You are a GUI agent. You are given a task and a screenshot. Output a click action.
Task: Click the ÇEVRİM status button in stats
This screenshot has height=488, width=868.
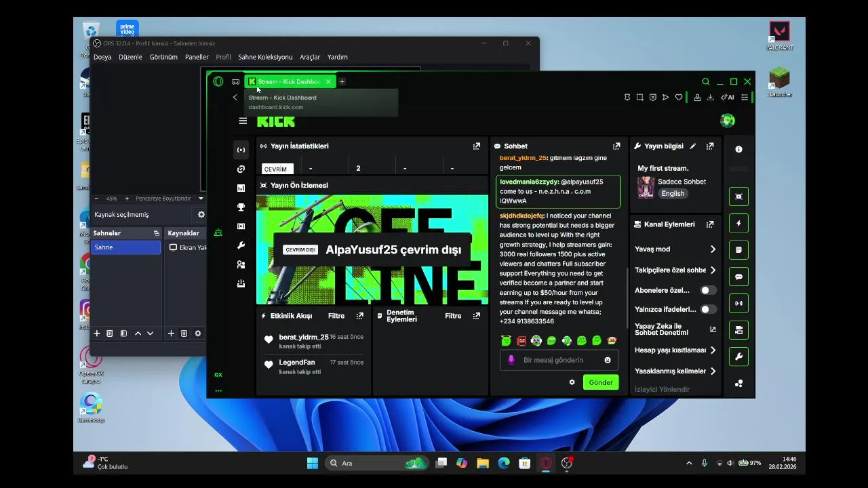(x=277, y=169)
